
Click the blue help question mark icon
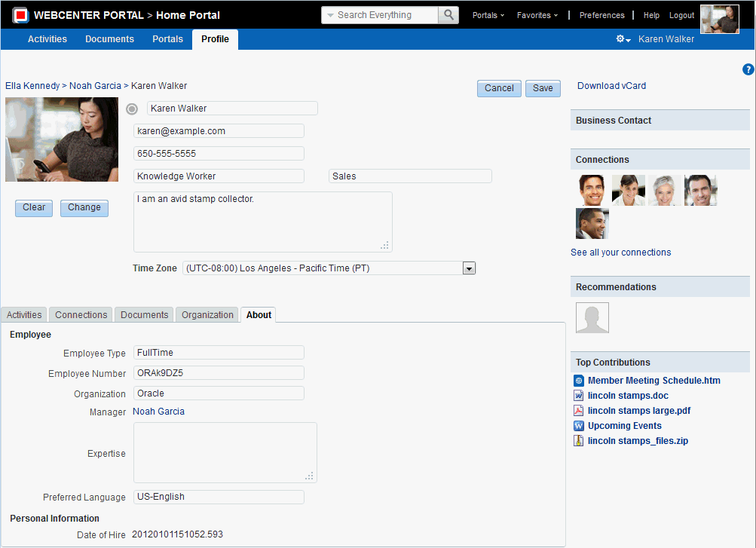tap(748, 69)
